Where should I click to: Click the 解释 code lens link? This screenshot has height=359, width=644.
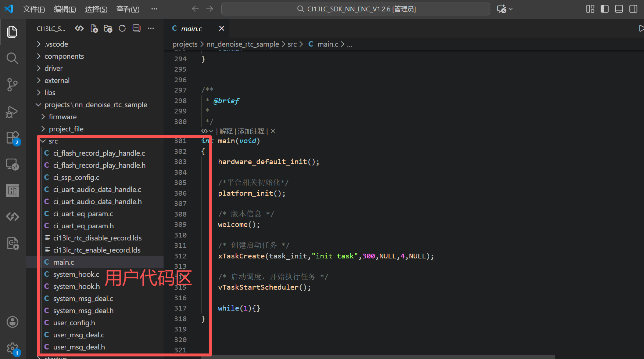click(x=226, y=131)
